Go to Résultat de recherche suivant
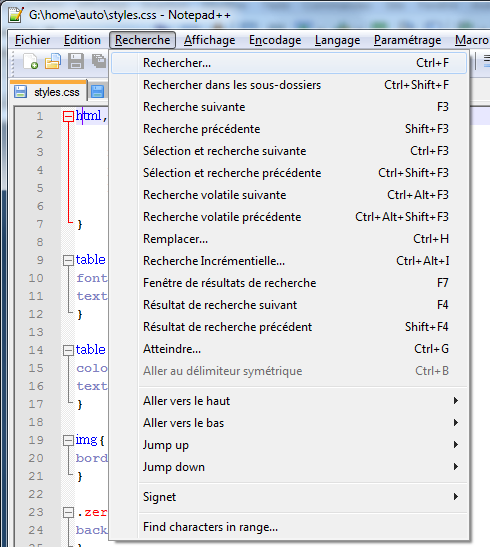 click(289, 305)
